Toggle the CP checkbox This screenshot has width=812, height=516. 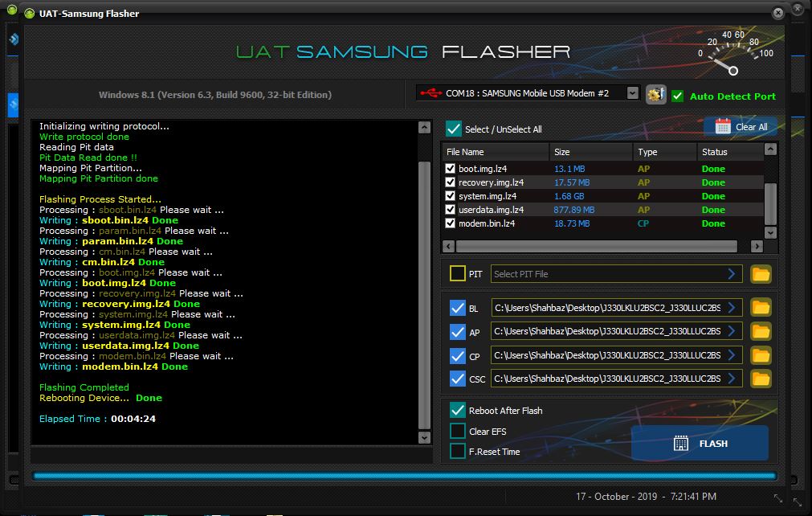click(x=458, y=355)
